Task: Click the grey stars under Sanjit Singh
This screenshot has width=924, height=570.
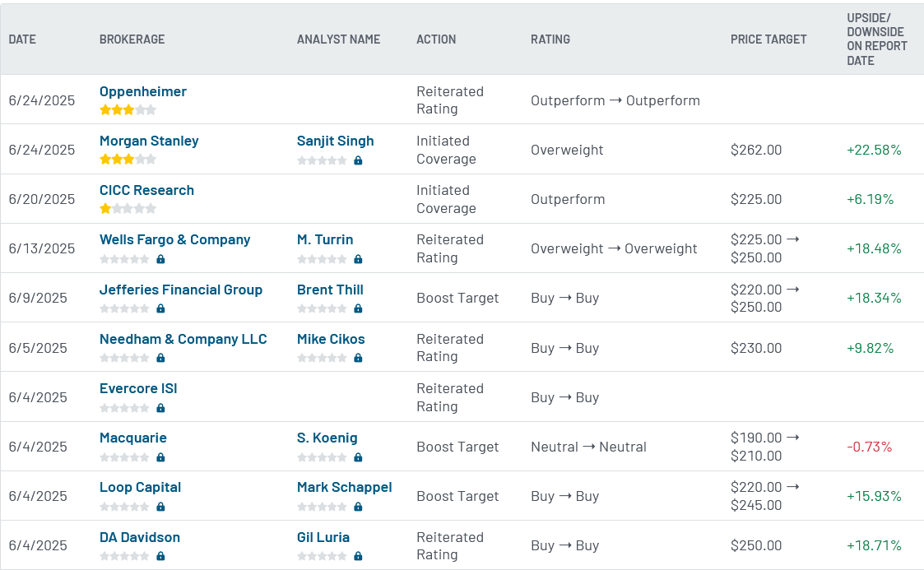Action: click(322, 160)
